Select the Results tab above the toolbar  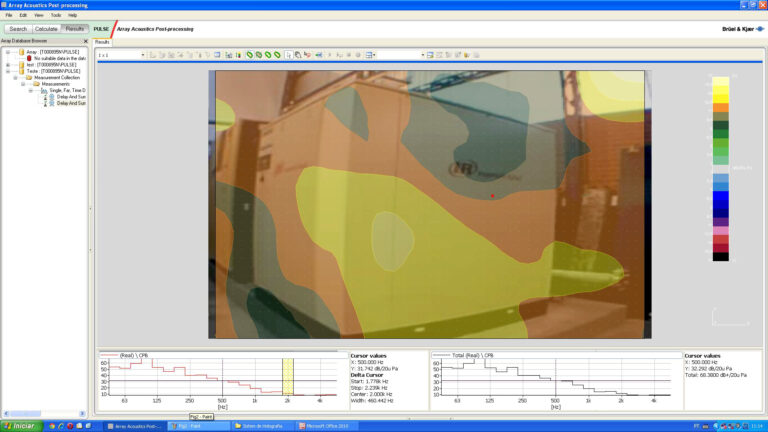point(103,42)
